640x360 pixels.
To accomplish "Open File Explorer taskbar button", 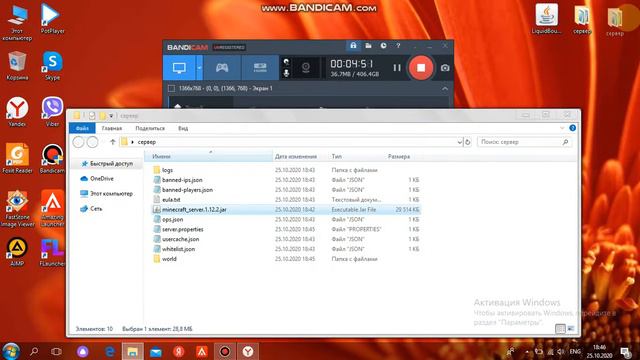I will (x=132, y=352).
